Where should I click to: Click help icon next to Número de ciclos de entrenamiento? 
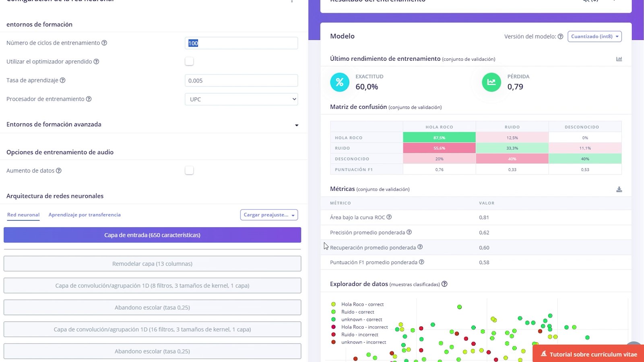pos(104,43)
